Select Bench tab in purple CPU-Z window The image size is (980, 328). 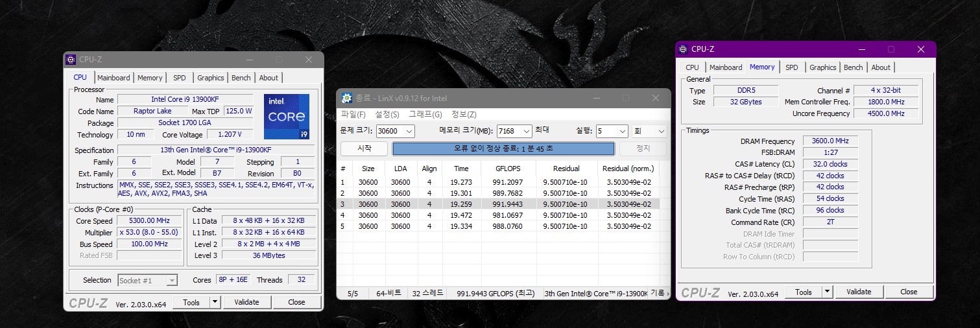854,67
